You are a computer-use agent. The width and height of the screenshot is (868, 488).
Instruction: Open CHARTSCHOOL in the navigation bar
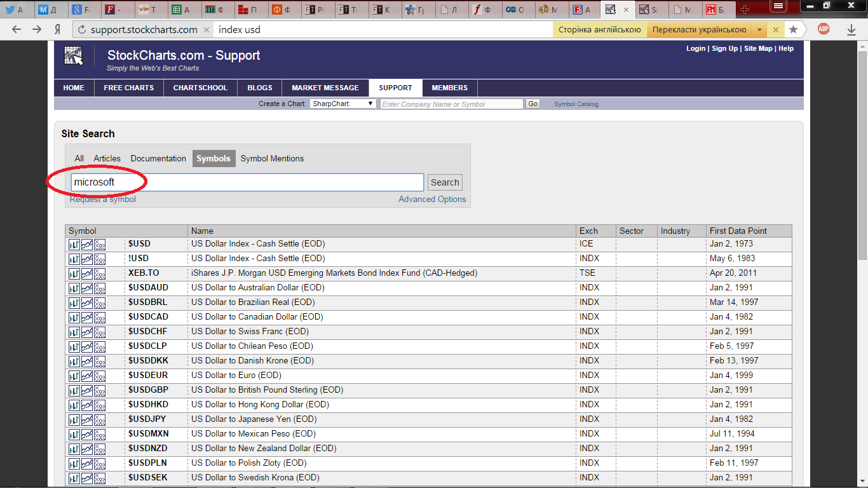200,88
